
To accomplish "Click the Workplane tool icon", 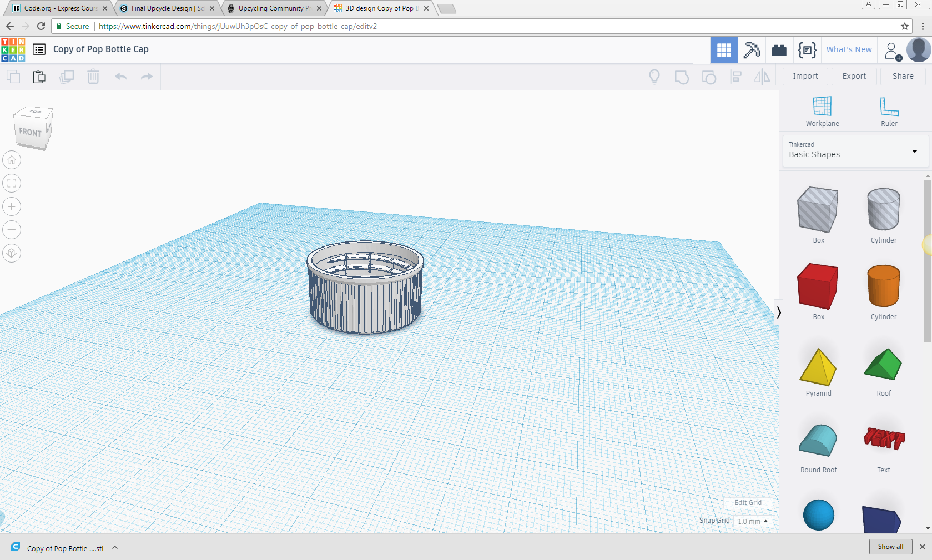I will [x=822, y=107].
